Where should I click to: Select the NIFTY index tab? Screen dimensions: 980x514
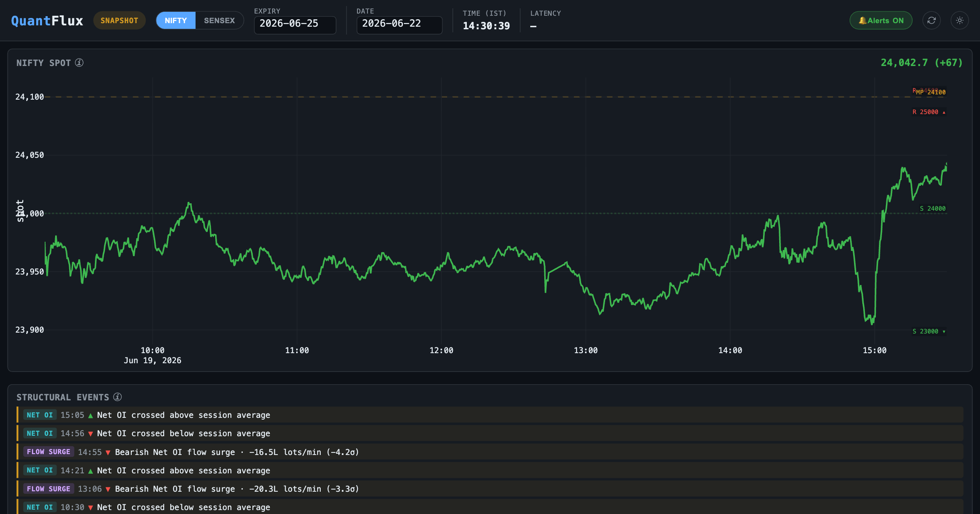pos(176,21)
